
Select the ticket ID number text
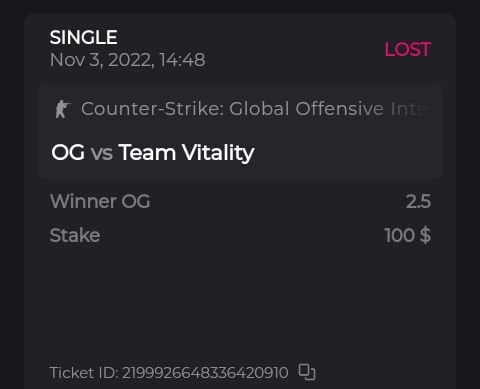point(205,372)
